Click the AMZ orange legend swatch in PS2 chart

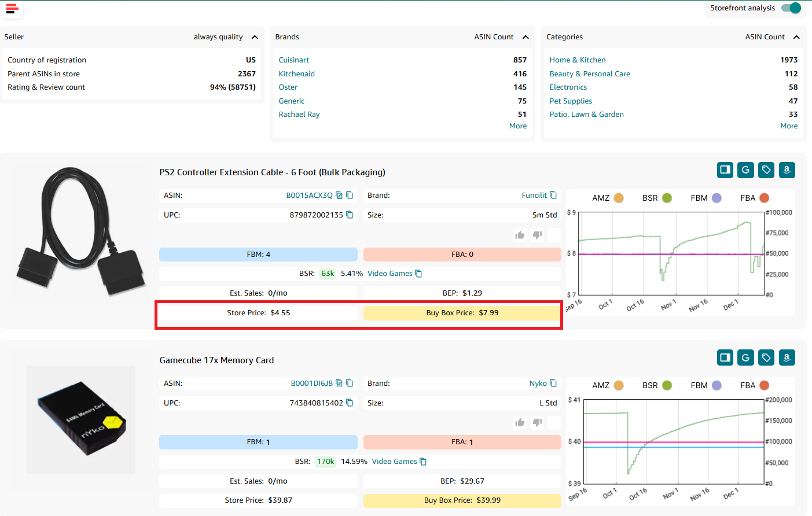click(x=619, y=198)
